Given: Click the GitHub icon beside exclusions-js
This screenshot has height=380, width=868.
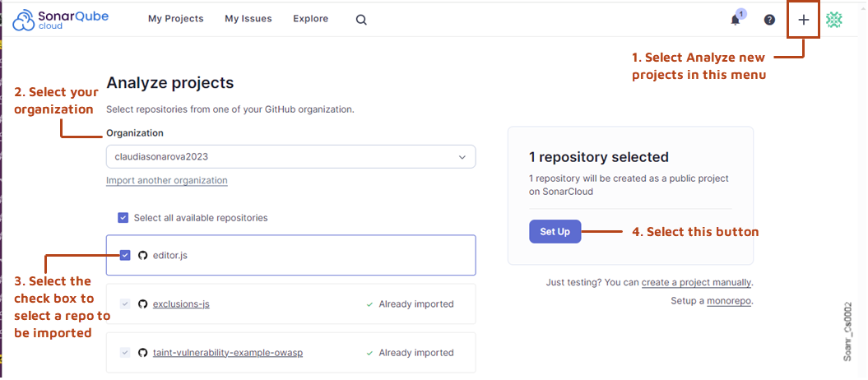Looking at the screenshot, I should coord(142,304).
